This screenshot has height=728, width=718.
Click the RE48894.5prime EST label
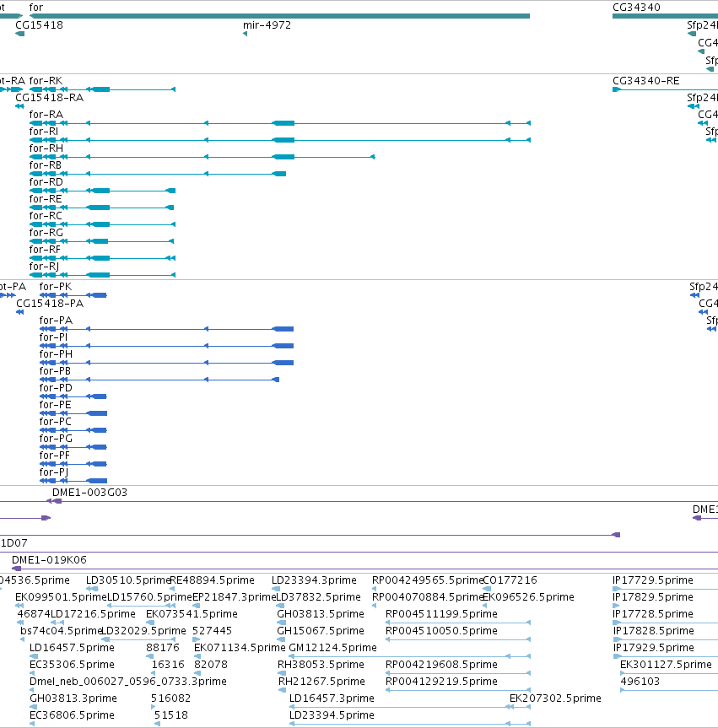click(213, 580)
